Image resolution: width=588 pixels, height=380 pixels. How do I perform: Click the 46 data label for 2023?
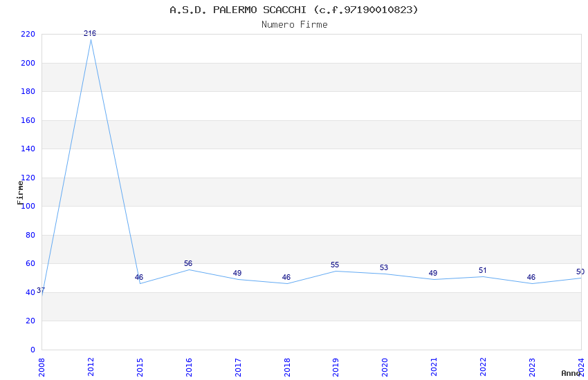pyautogui.click(x=531, y=278)
